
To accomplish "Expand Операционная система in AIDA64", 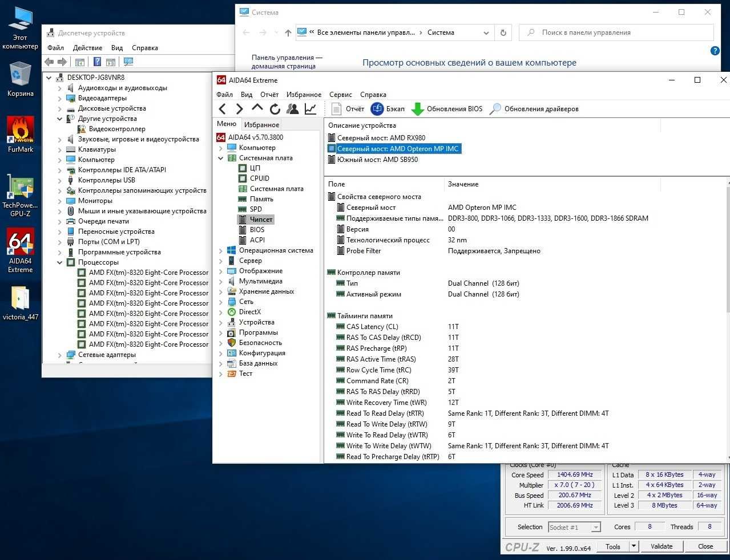I will pyautogui.click(x=221, y=250).
